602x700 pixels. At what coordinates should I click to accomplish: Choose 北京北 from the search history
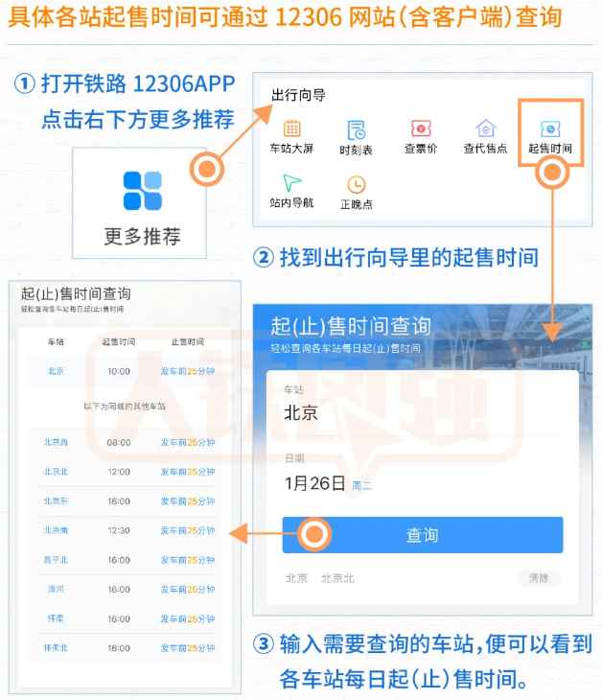(x=337, y=578)
